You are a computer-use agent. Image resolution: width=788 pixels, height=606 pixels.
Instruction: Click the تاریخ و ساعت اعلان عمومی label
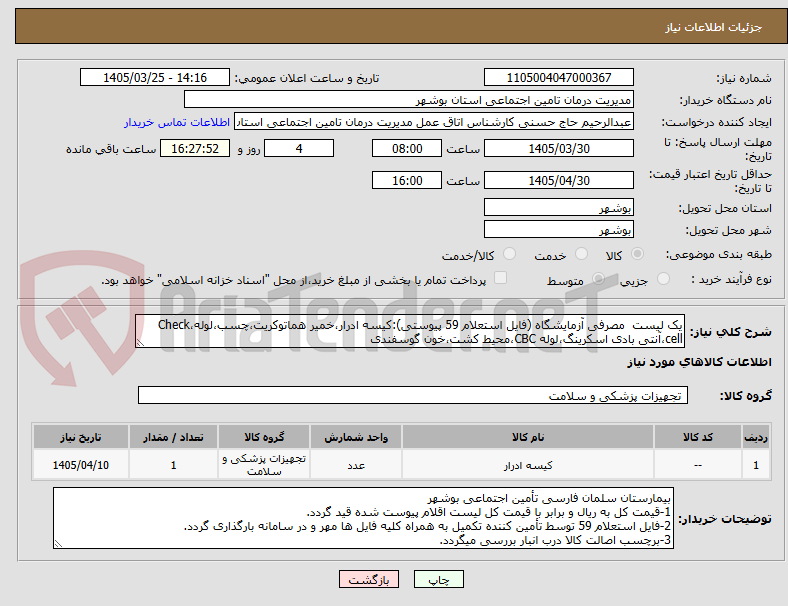(x=307, y=78)
